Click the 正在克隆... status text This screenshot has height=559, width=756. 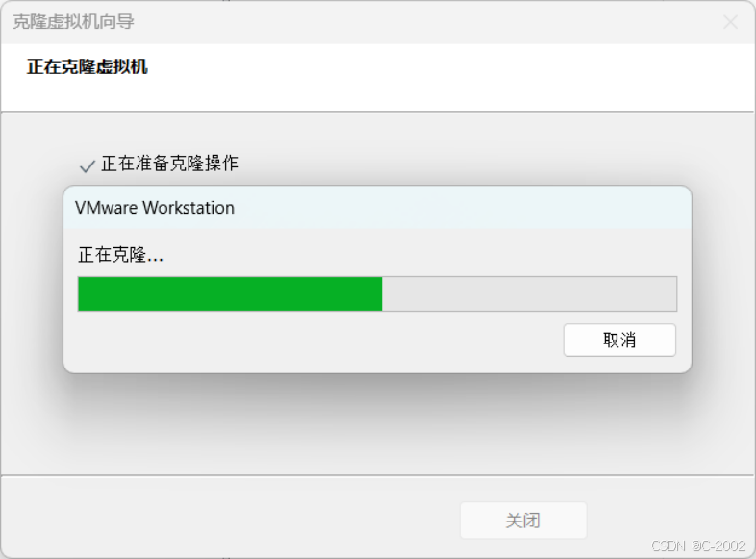pos(120,255)
